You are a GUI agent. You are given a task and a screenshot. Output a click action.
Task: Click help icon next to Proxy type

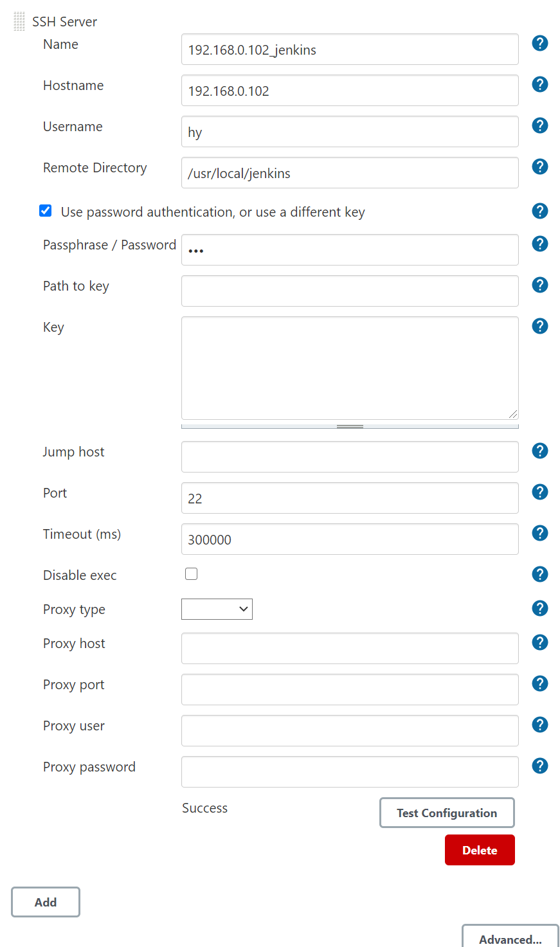(540, 609)
